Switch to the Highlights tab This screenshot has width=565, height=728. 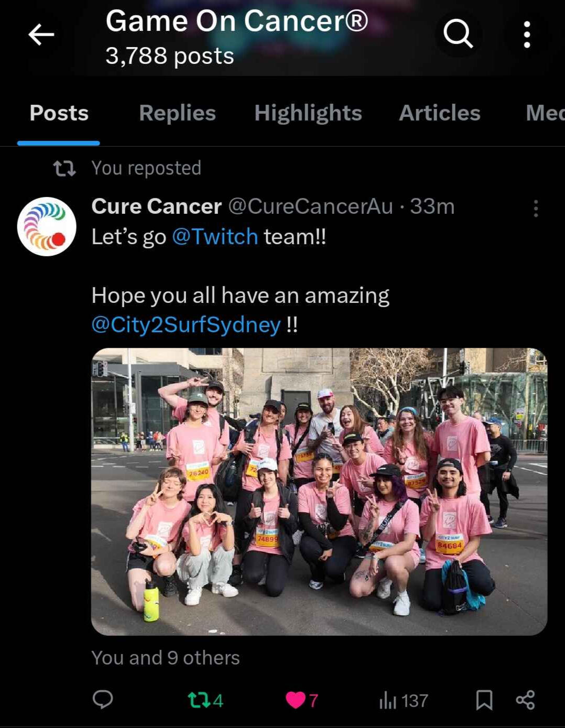308,113
